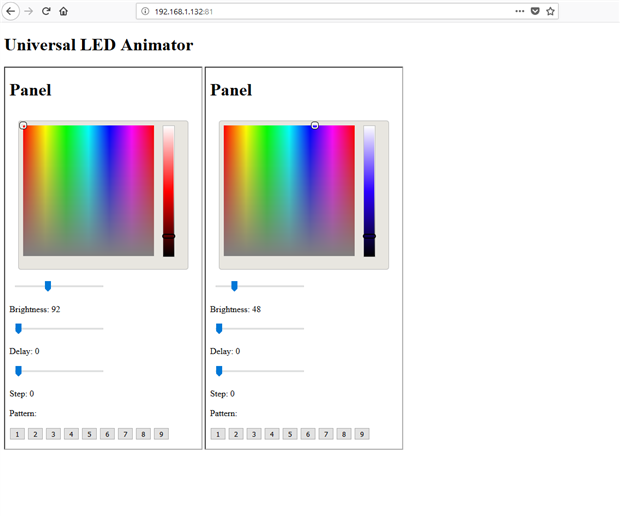Click the 'Brightness: 48' label
The image size is (620, 516).
tap(235, 309)
